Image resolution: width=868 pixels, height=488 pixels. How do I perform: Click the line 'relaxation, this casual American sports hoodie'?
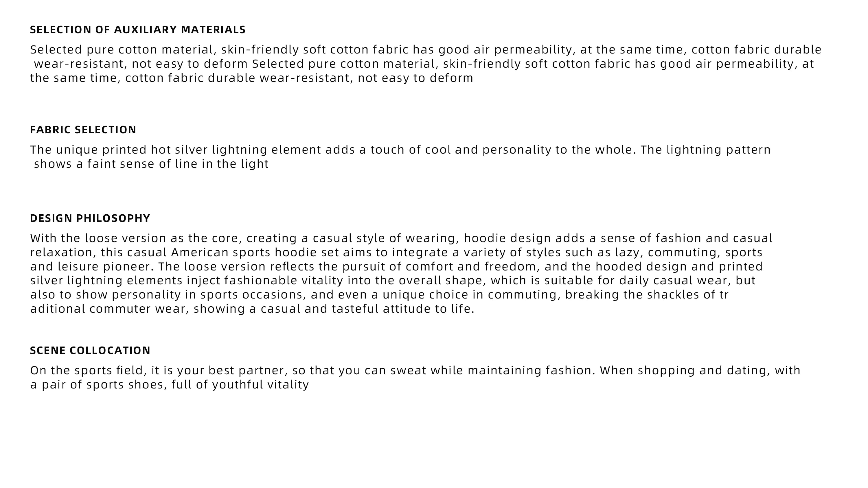pos(396,253)
